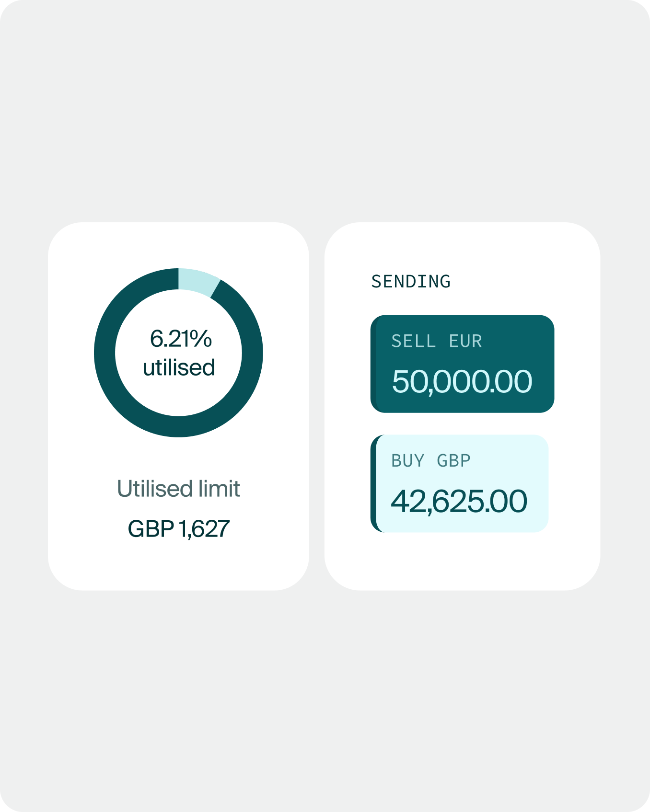
Task: Click the '1,627' number in limit card
Action: pos(204,529)
